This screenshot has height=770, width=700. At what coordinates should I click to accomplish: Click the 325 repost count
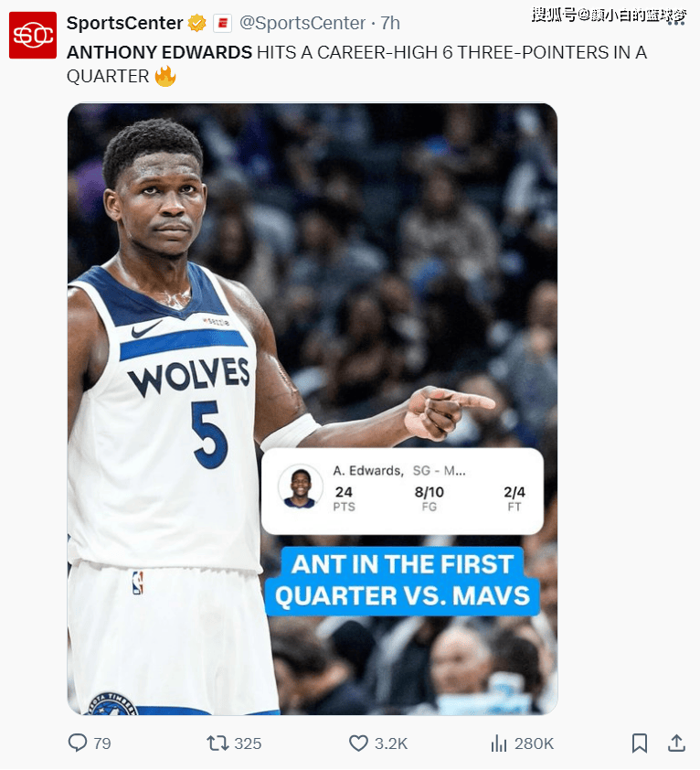(x=248, y=743)
